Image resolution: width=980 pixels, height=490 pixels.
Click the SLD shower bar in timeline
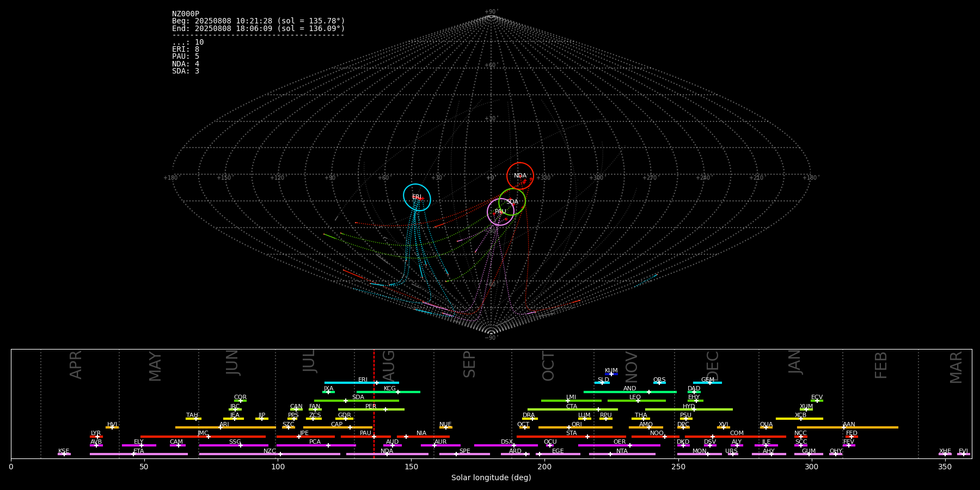602,383
